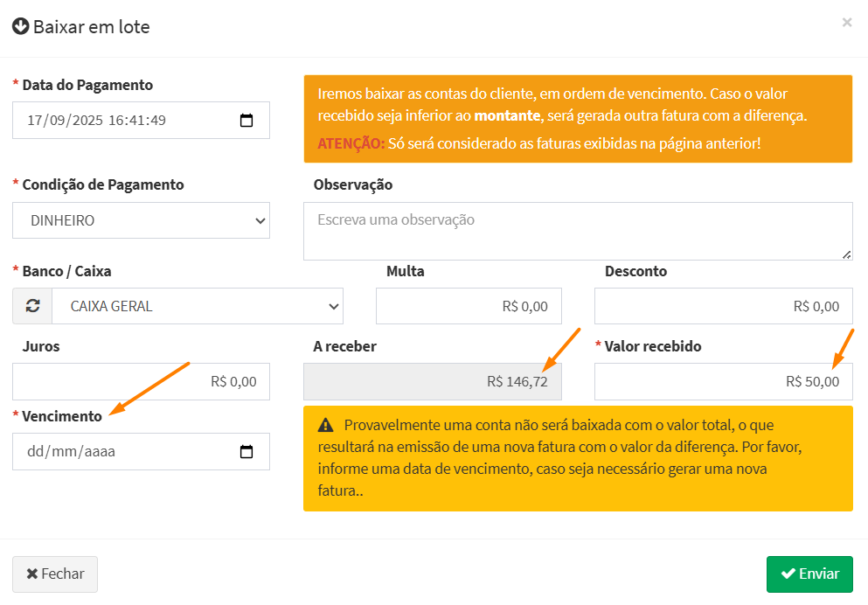Click the Valor recebido field showing R$ 50,00

[x=723, y=382]
